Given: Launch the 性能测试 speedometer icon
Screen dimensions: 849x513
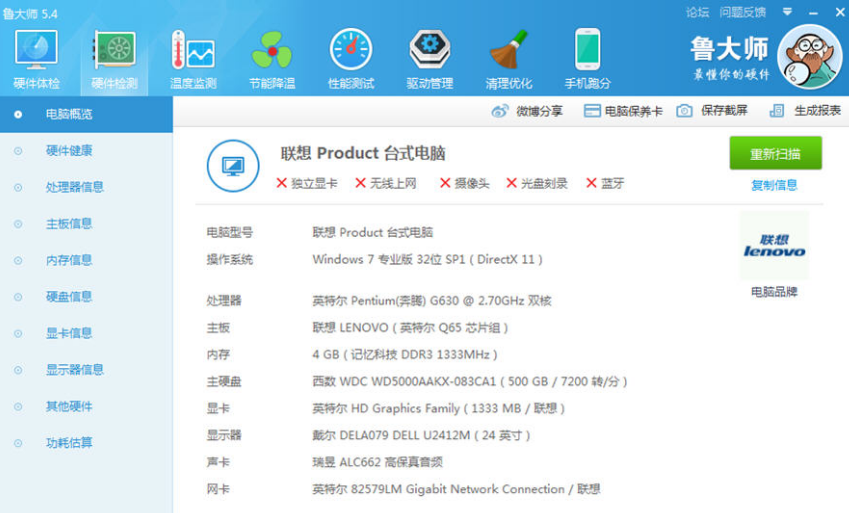Looking at the screenshot, I should click(350, 52).
